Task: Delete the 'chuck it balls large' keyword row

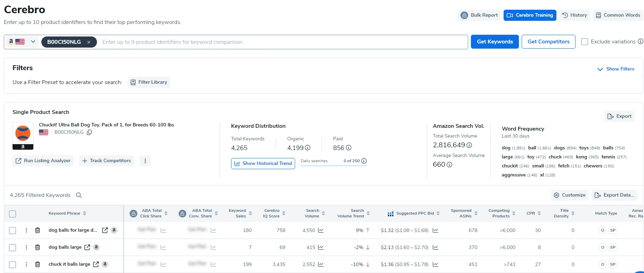Action: tap(38, 264)
